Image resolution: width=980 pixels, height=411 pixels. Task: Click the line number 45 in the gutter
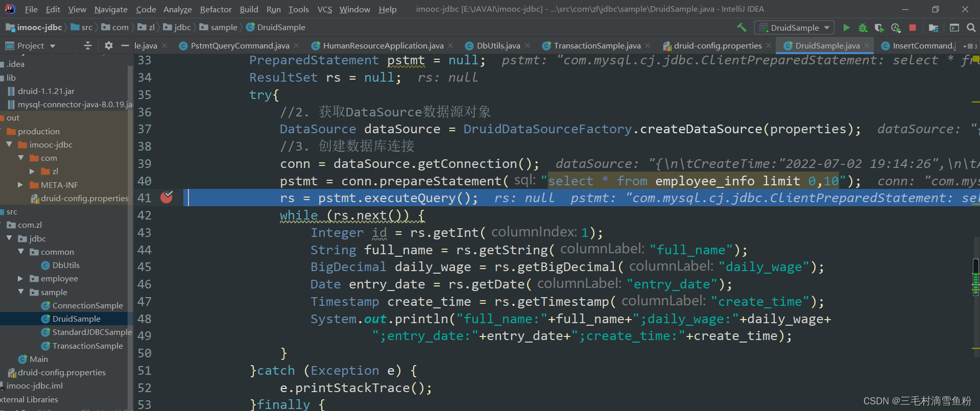(145, 267)
